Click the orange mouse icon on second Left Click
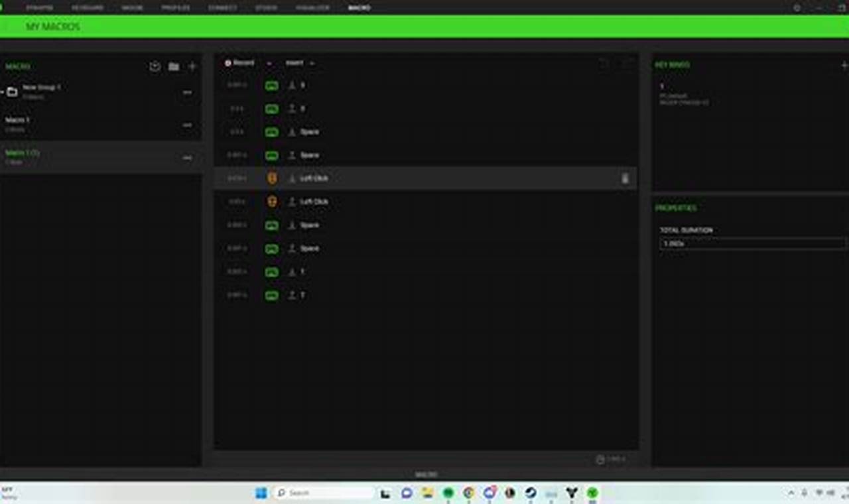The height and width of the screenshot is (504, 849). pos(272,202)
